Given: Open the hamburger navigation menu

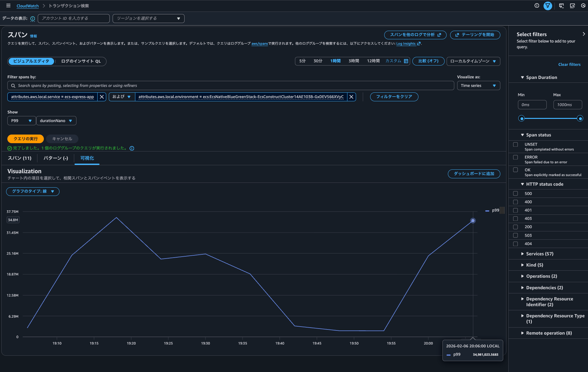Looking at the screenshot, I should pos(8,6).
